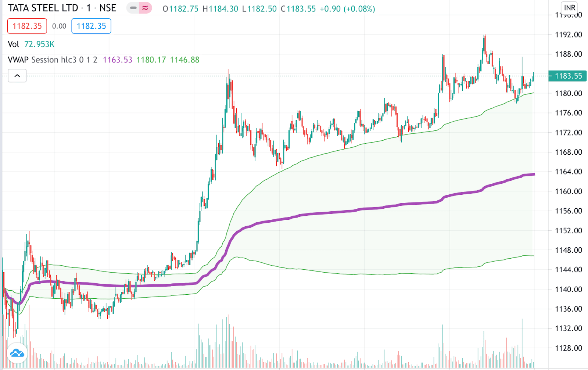Open the INR currency selector
The image size is (588, 370).
click(570, 8)
